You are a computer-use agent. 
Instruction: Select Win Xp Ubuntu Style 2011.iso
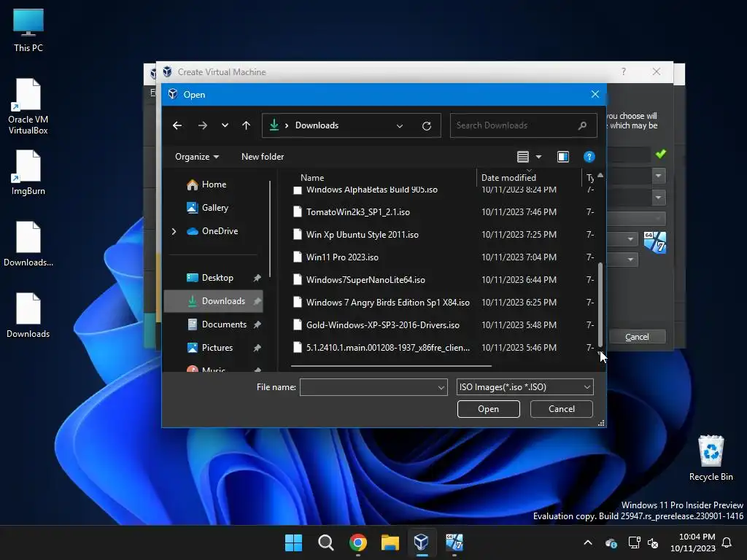click(x=362, y=234)
